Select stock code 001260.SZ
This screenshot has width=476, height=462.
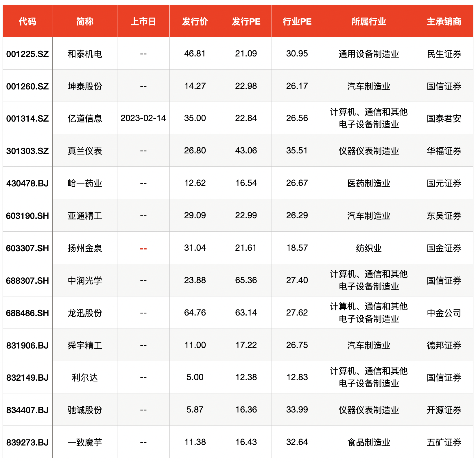[27, 86]
